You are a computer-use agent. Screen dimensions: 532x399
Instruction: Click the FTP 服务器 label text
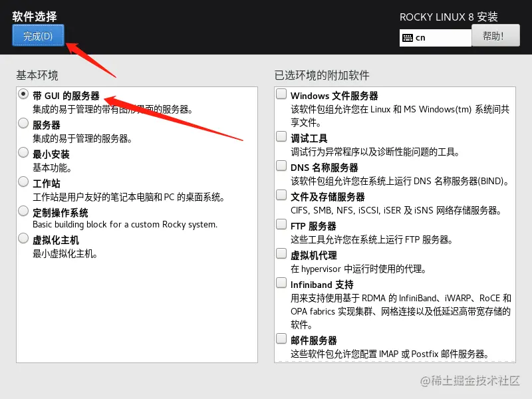pos(313,226)
